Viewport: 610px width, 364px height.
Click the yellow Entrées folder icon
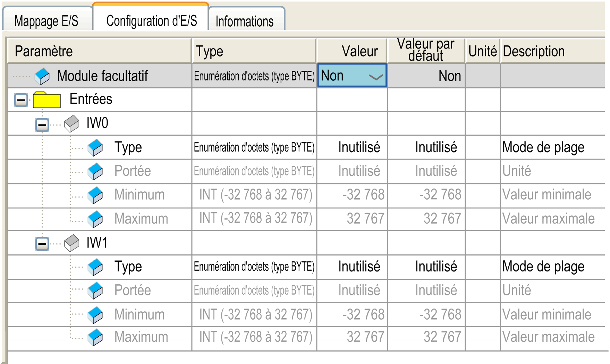pos(46,100)
